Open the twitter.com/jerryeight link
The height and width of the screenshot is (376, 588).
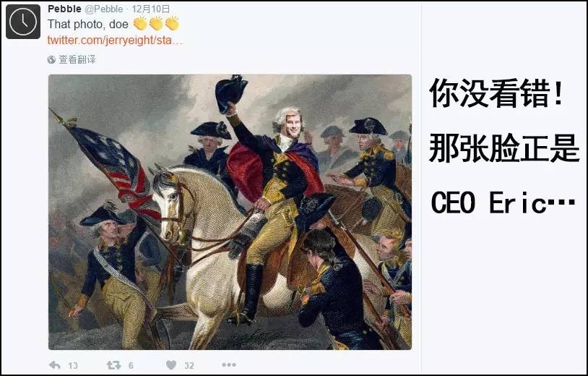(x=116, y=40)
